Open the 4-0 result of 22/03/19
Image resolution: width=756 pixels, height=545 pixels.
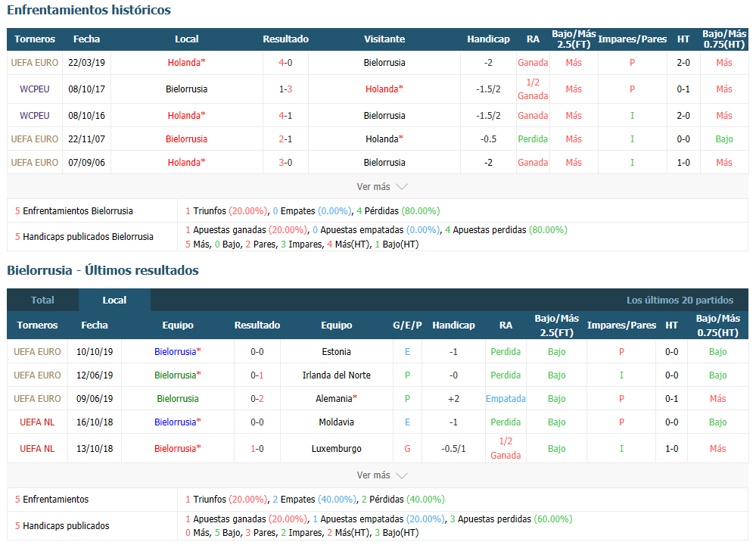click(x=285, y=63)
